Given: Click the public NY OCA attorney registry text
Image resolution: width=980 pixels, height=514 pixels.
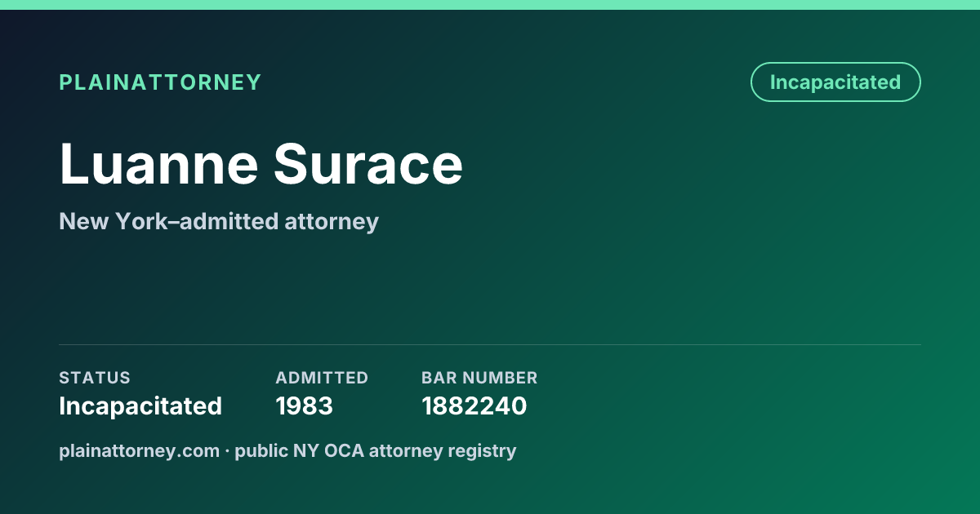Looking at the screenshot, I should [x=376, y=450].
